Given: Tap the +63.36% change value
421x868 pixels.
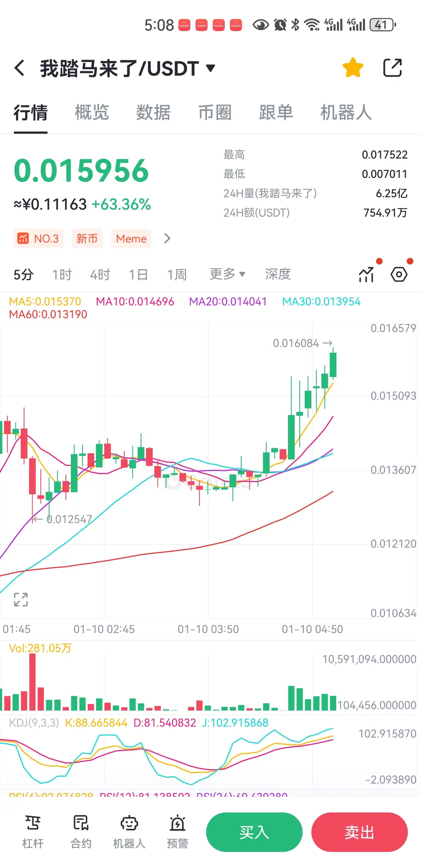Looking at the screenshot, I should [x=121, y=205].
